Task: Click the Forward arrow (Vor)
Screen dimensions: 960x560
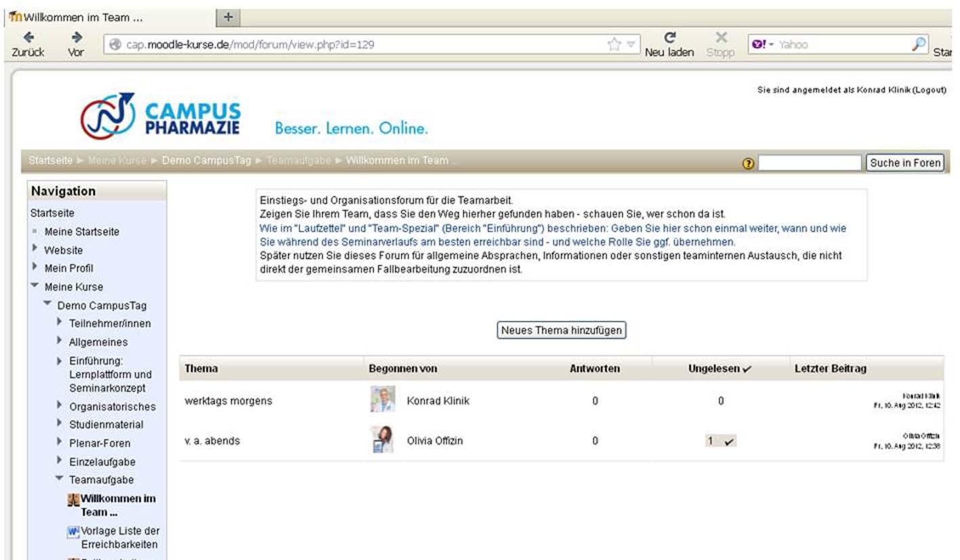Action: point(77,38)
